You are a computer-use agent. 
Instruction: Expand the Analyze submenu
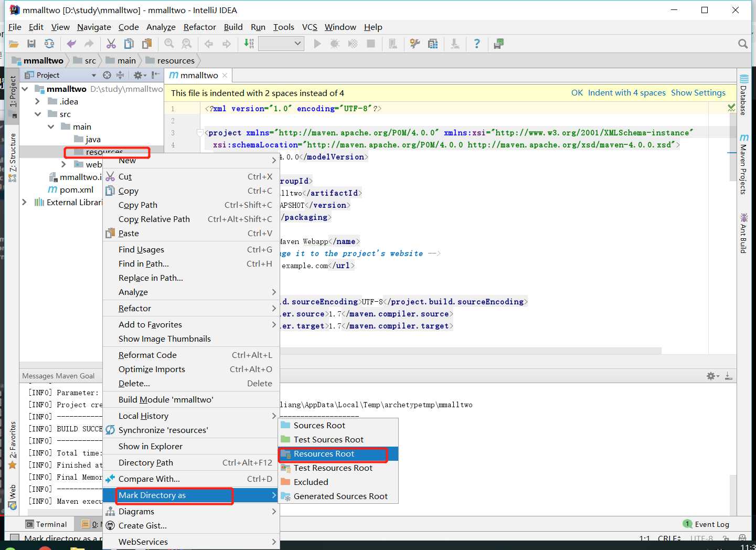tap(191, 292)
